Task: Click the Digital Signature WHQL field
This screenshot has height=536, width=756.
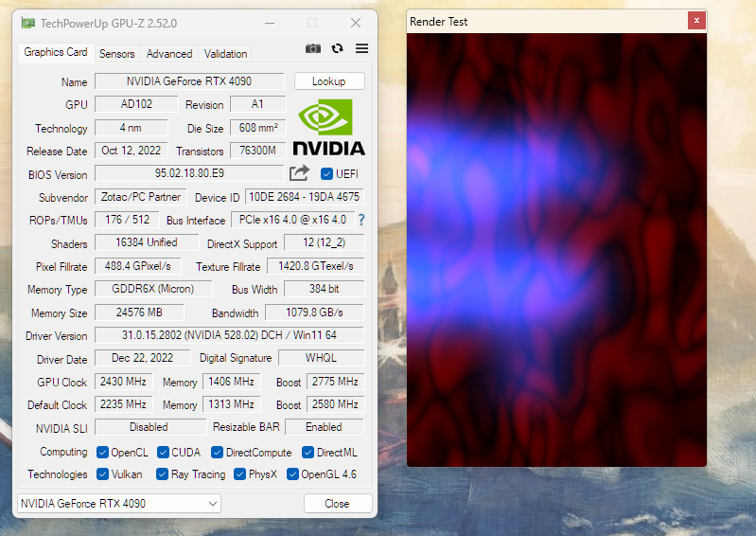Action: tap(321, 358)
